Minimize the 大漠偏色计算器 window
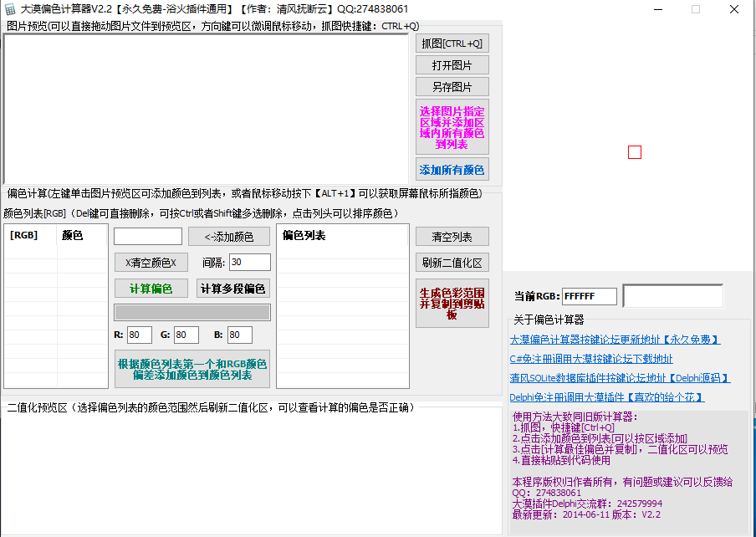Viewport: 756px width, 537px height. 658,9
